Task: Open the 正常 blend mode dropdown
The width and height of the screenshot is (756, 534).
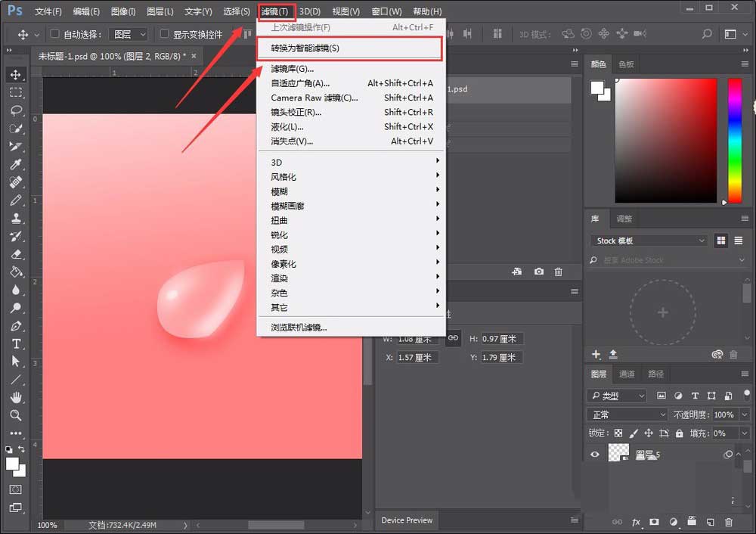Action: coord(627,414)
